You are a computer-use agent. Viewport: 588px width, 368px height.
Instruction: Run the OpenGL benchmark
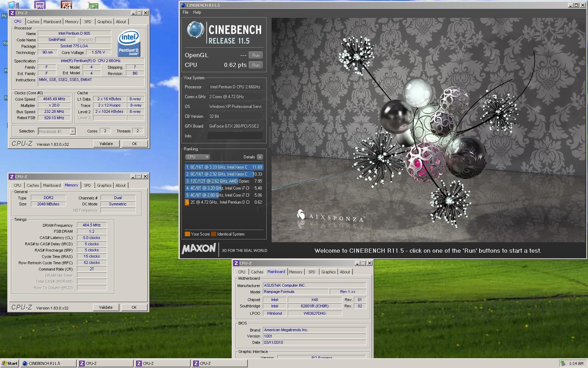click(x=256, y=55)
